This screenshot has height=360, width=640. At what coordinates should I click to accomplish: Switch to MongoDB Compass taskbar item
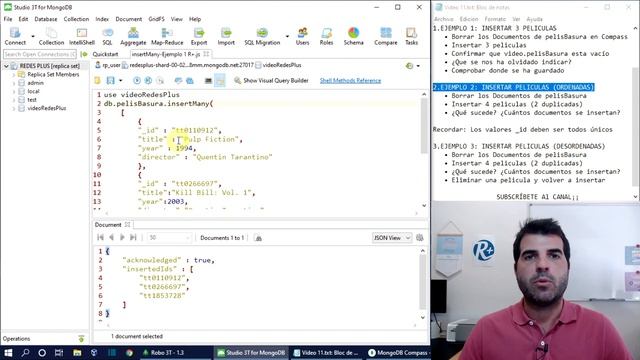[398, 353]
